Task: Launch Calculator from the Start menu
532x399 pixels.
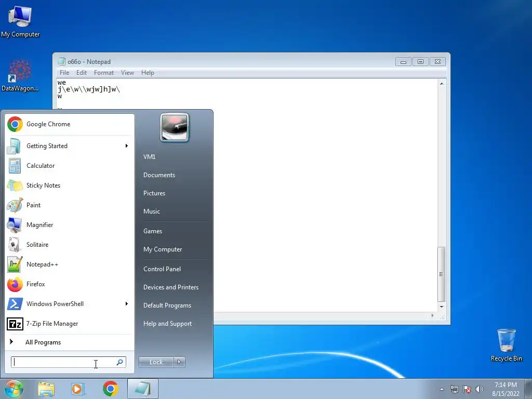Action: 70,166
